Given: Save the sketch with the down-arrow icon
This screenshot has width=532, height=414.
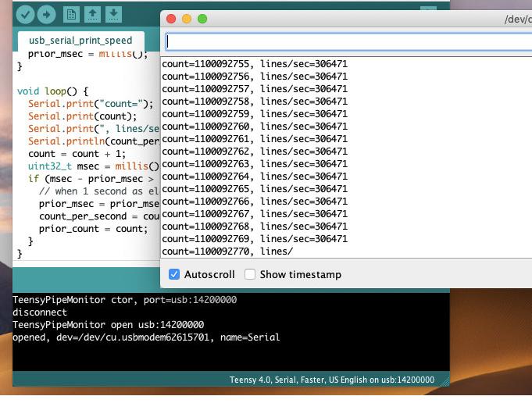Looking at the screenshot, I should [x=113, y=14].
